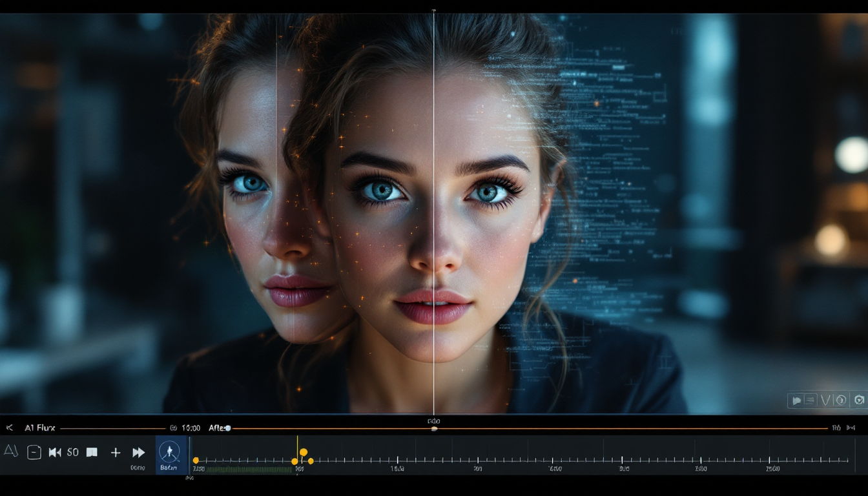Toggle the After comparison switch
The image size is (868, 496).
[x=227, y=428]
